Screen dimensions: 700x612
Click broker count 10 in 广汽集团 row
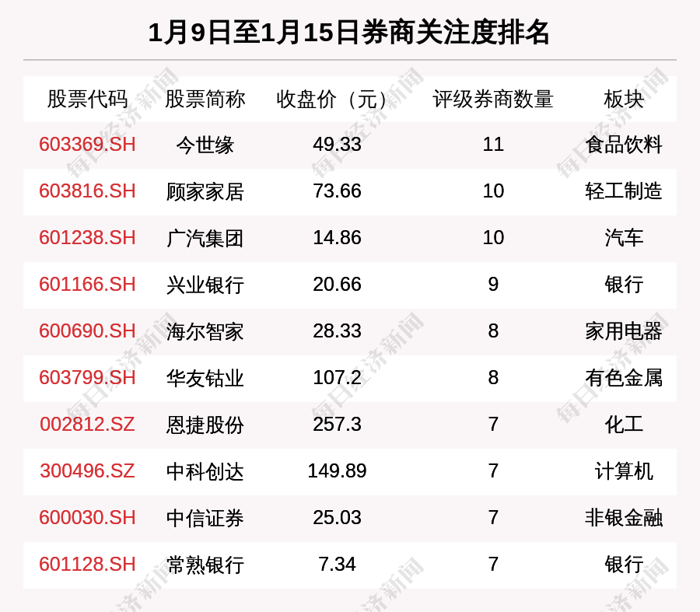click(x=493, y=237)
